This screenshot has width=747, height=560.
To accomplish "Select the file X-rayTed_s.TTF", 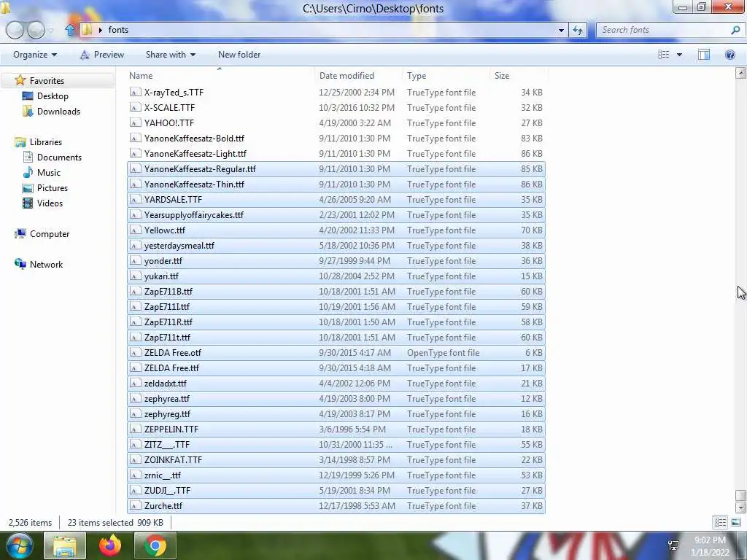I will (336, 93).
